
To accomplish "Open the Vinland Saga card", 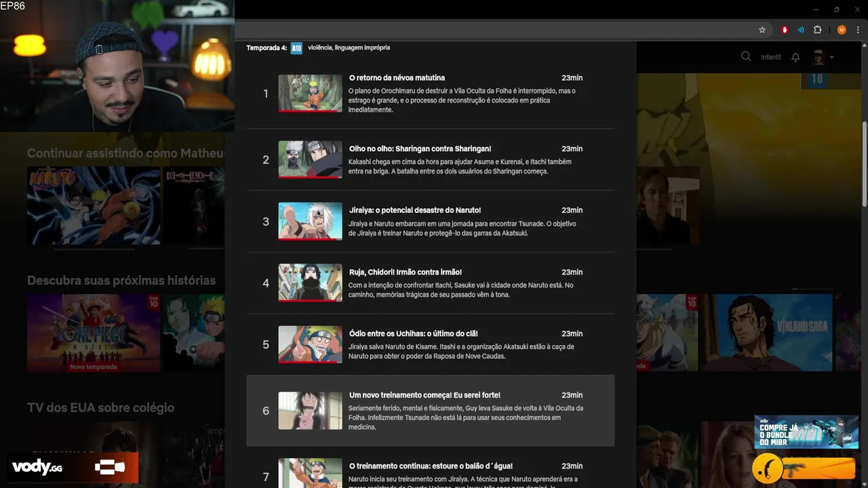I will coord(766,333).
